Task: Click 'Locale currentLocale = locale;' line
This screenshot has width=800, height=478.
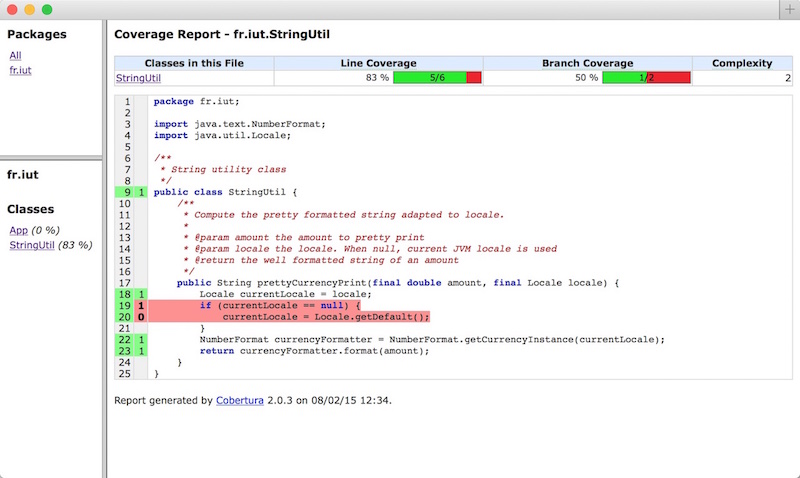Action: click(x=286, y=294)
